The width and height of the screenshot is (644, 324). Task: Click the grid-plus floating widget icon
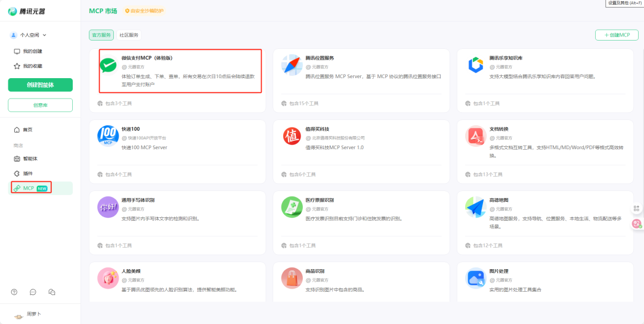636,208
